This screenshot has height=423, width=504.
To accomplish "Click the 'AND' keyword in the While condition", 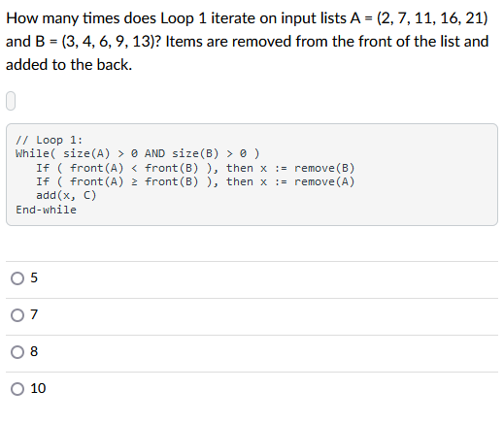I will pyautogui.click(x=154, y=153).
